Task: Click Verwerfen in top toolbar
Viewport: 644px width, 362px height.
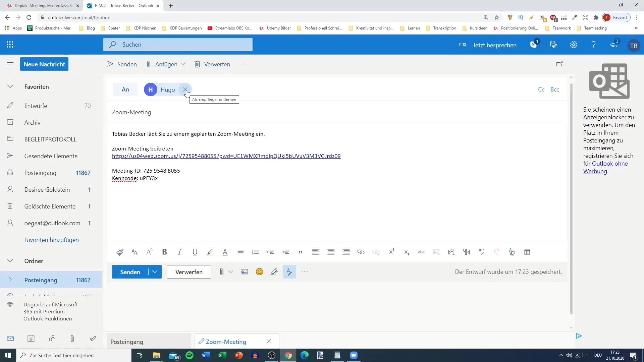Action: click(212, 64)
